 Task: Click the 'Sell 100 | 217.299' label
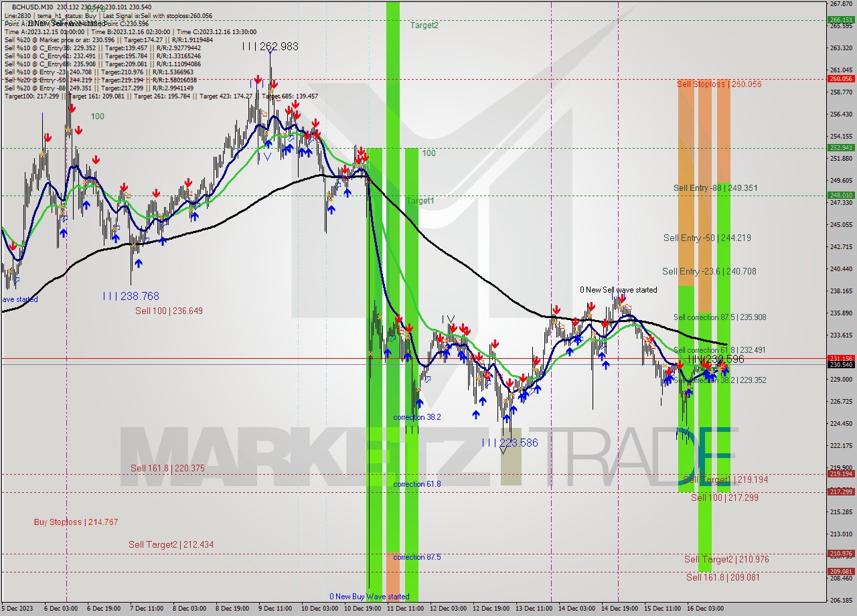pos(724,497)
